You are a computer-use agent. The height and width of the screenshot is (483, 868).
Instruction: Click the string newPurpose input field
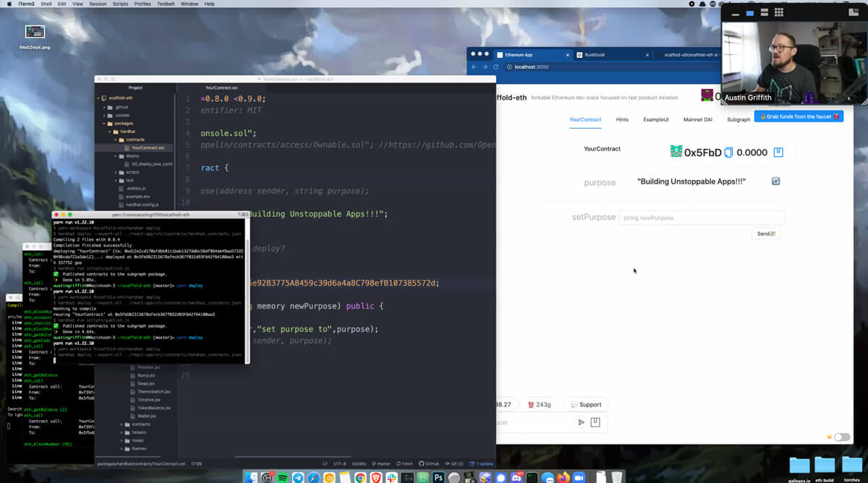[x=701, y=218]
